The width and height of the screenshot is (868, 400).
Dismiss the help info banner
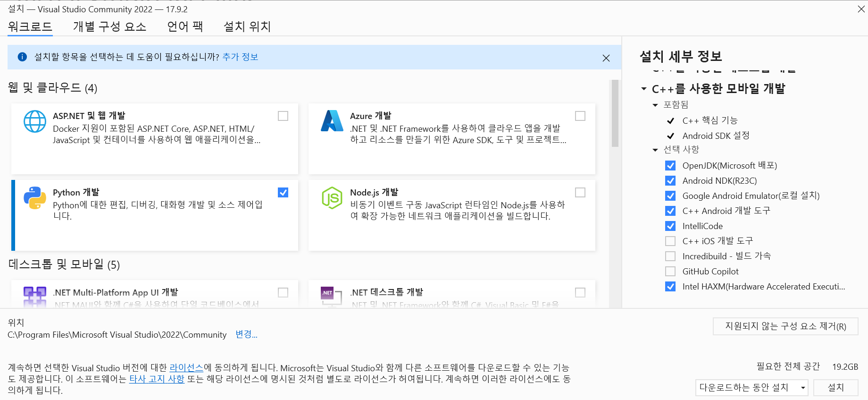(606, 58)
